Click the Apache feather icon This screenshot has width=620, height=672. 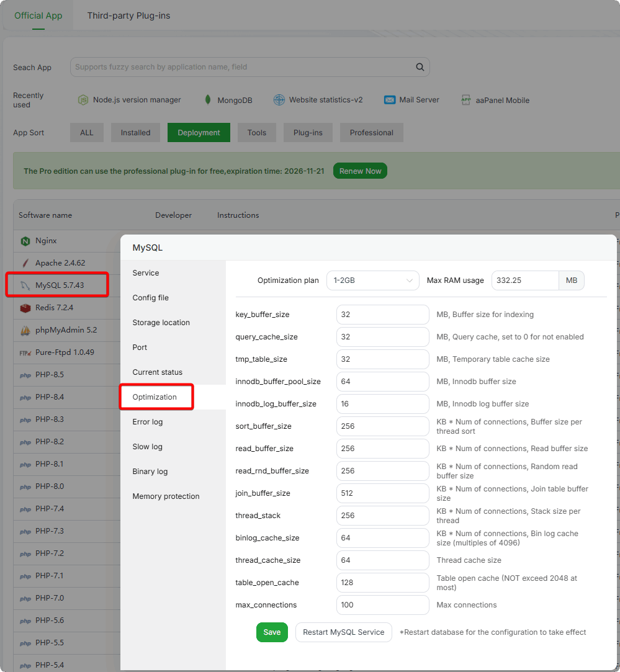(25, 263)
